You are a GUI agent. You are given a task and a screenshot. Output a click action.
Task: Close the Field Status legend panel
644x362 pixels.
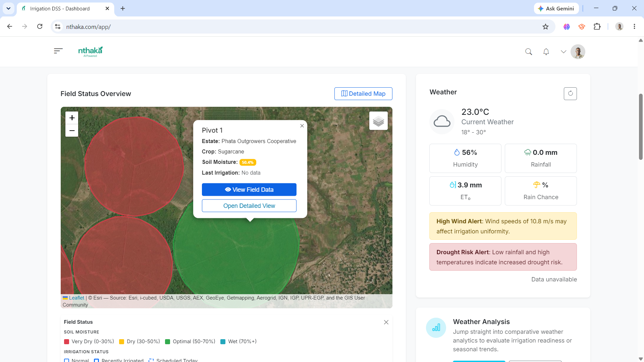tap(386, 322)
